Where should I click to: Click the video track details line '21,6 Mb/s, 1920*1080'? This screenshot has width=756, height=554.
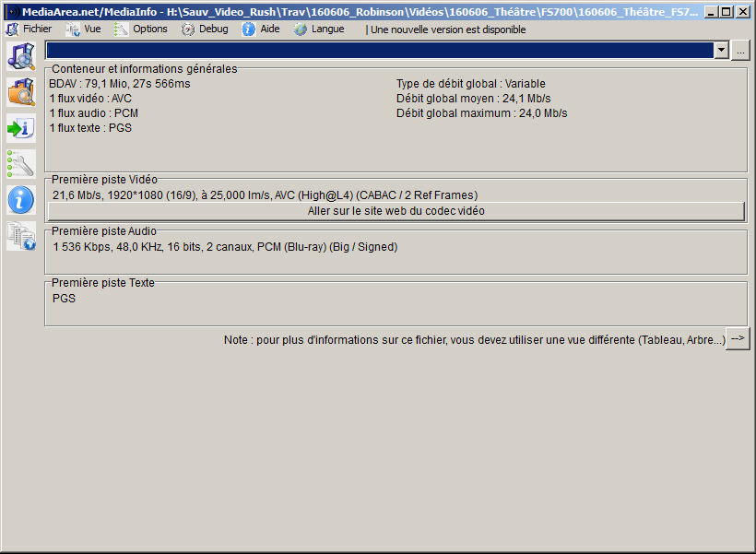coord(266,195)
